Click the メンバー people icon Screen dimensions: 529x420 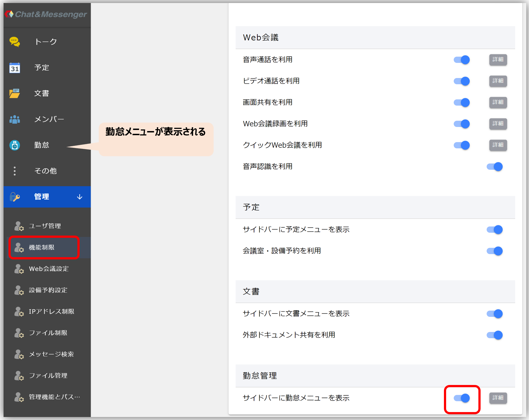pyautogui.click(x=14, y=119)
